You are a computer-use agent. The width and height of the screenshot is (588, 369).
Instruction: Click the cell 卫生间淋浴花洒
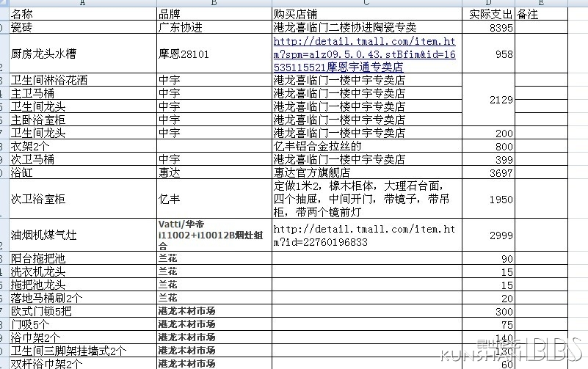click(82, 80)
